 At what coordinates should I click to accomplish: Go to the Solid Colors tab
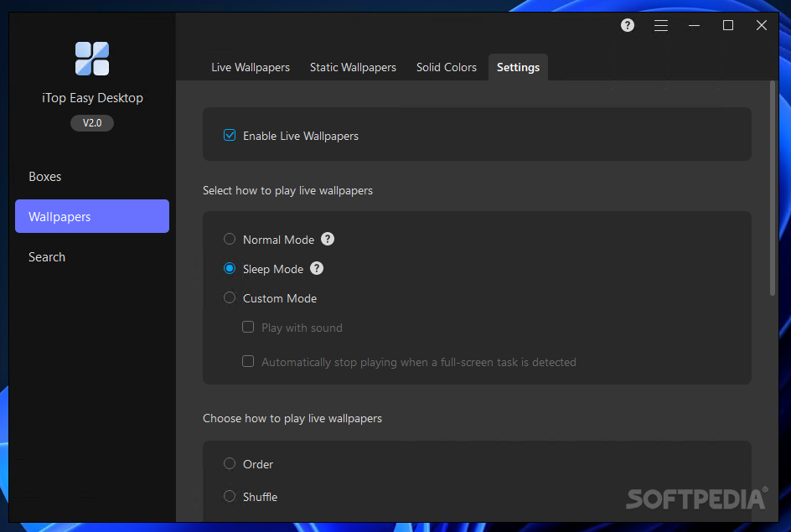(446, 67)
